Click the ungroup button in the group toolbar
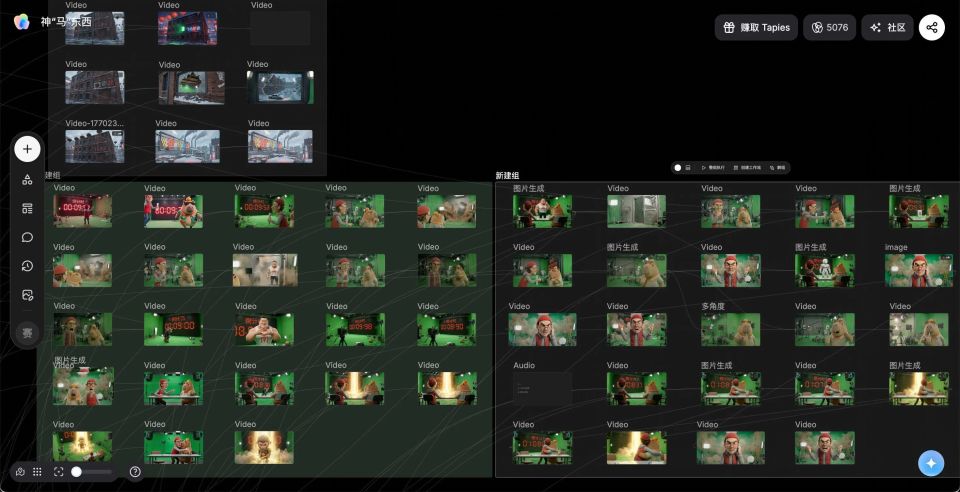This screenshot has width=960, height=492. pos(778,168)
